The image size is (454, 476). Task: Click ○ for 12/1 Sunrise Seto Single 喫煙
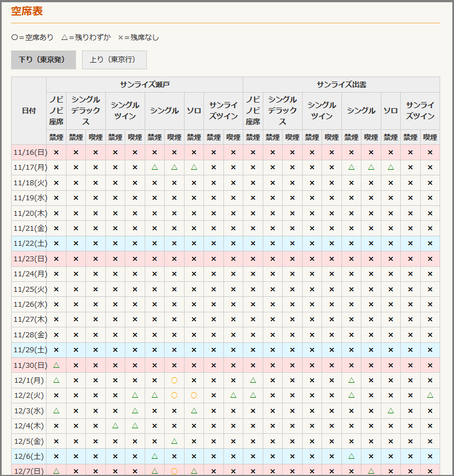tap(174, 381)
